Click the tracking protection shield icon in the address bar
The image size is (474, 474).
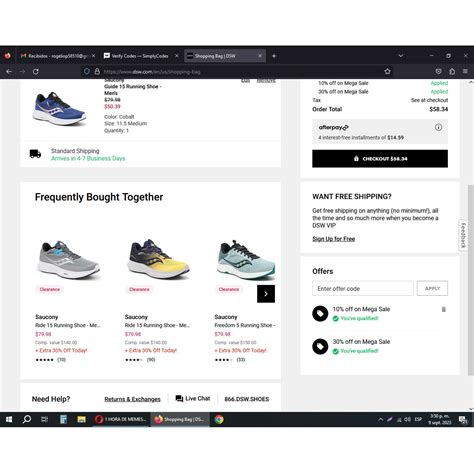[87, 71]
